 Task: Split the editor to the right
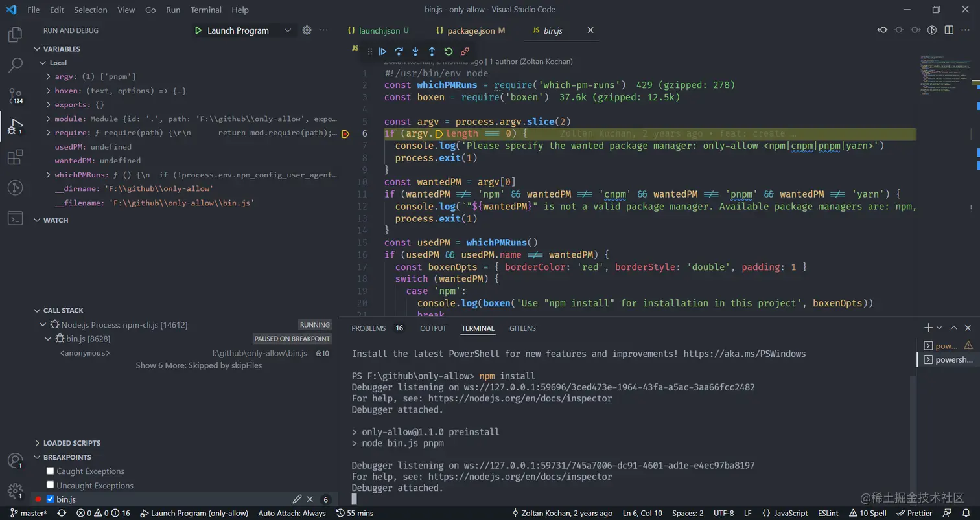tap(949, 30)
